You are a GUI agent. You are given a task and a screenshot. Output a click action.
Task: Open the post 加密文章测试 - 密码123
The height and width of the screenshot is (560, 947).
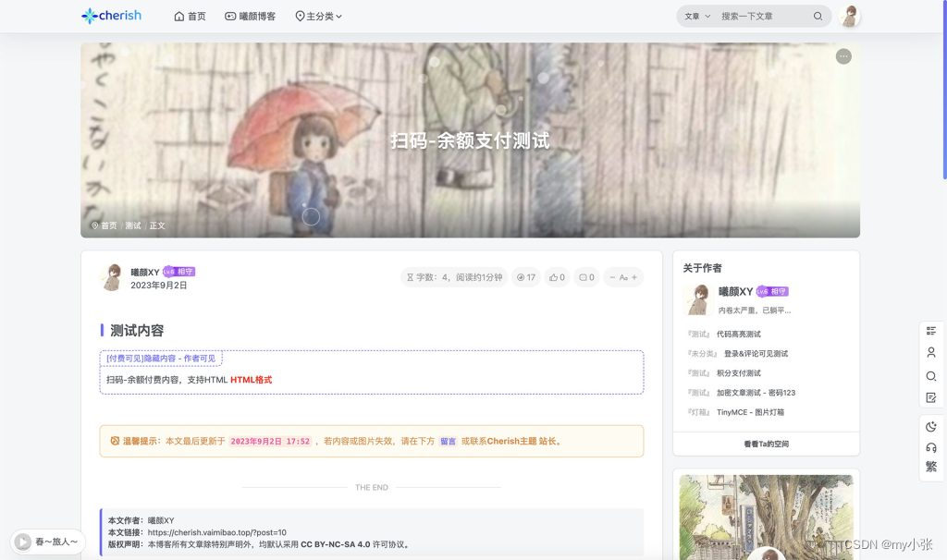[x=756, y=393]
